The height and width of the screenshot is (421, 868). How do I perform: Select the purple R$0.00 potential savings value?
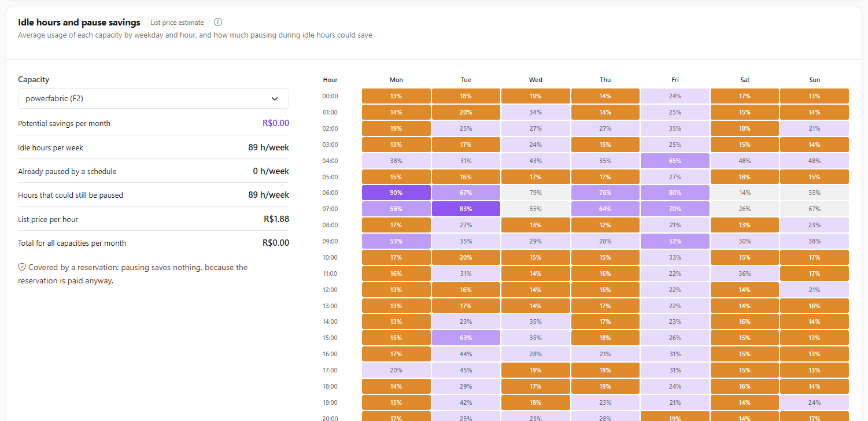coord(276,123)
